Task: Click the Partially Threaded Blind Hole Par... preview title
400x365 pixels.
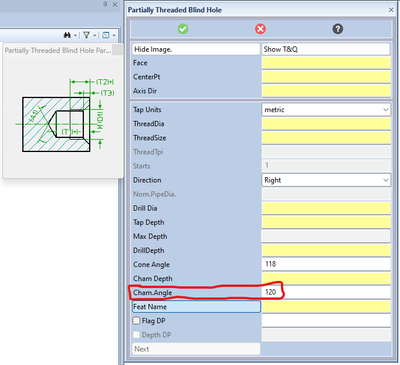Action: click(x=58, y=51)
